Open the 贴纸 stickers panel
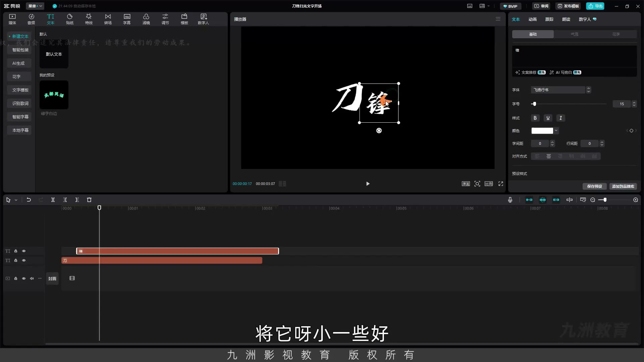This screenshot has height=362, width=644. [70, 19]
